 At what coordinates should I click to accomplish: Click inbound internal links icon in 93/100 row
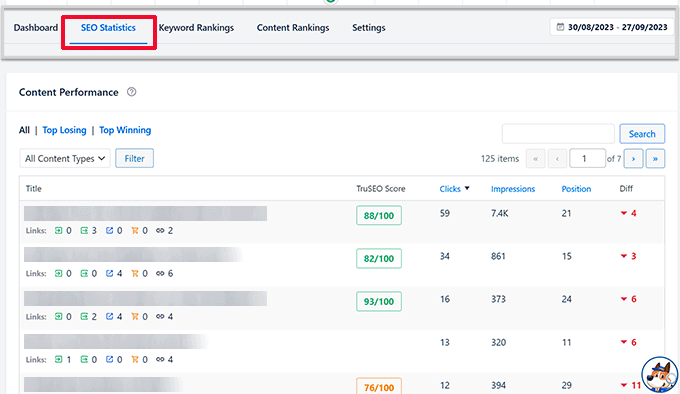tap(59, 316)
